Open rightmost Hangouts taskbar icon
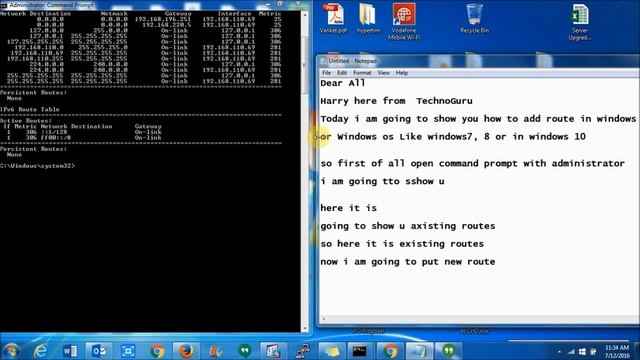The height and width of the screenshot is (360, 640). click(x=448, y=351)
